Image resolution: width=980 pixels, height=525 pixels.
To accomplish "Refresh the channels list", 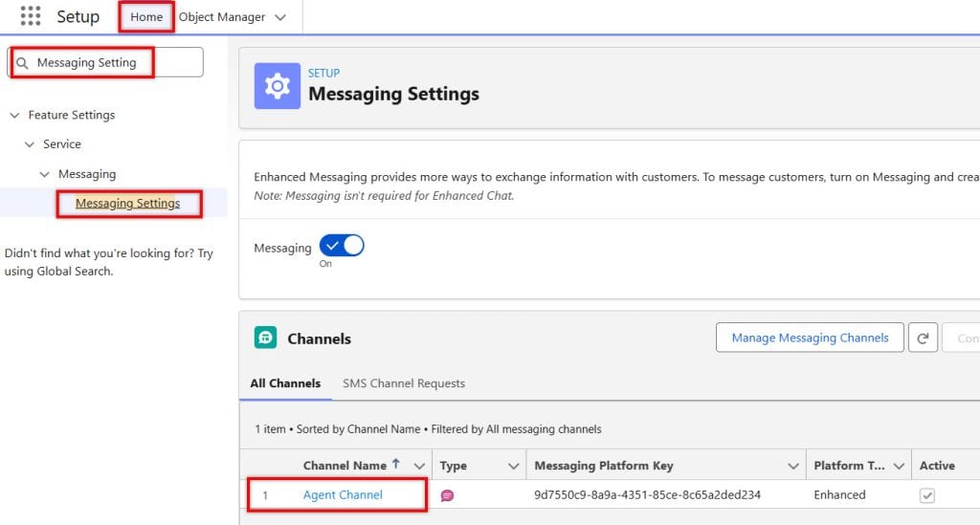I will point(923,338).
